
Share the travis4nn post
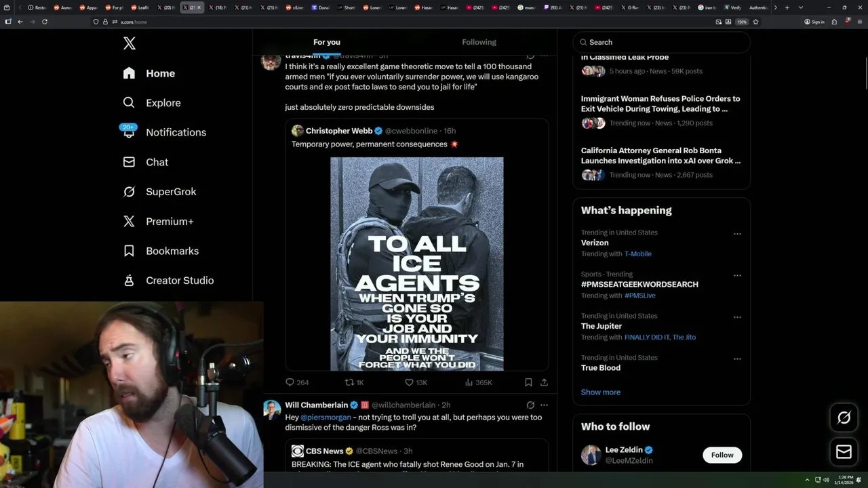coord(544,382)
